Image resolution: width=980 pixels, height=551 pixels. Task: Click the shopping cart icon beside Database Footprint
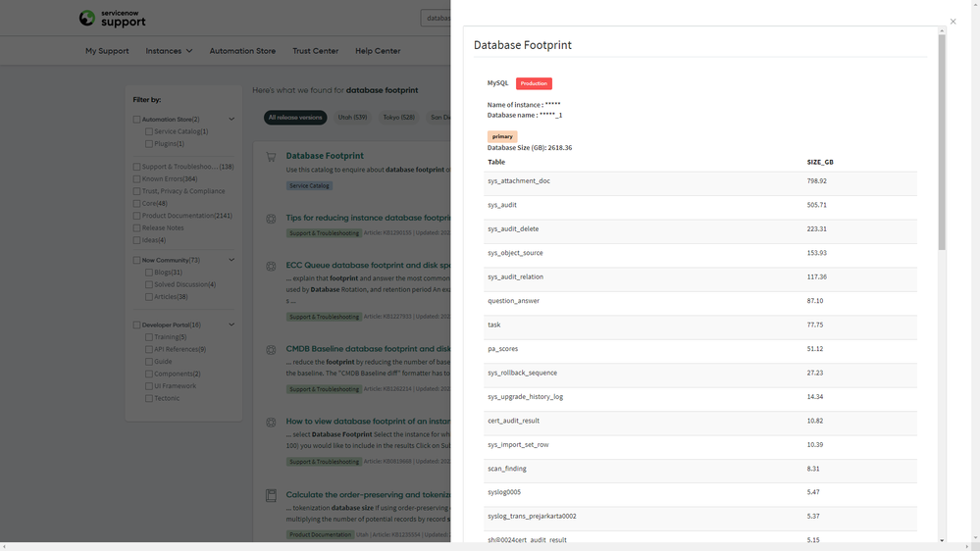coord(271,157)
